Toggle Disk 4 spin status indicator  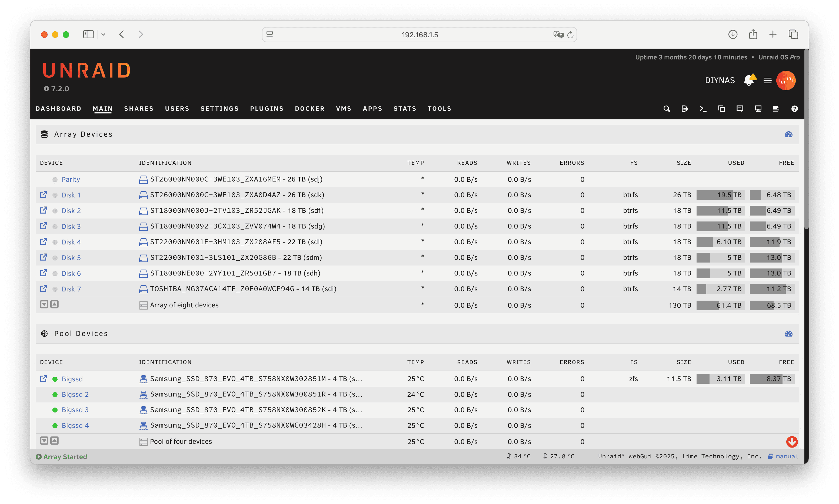(x=55, y=242)
